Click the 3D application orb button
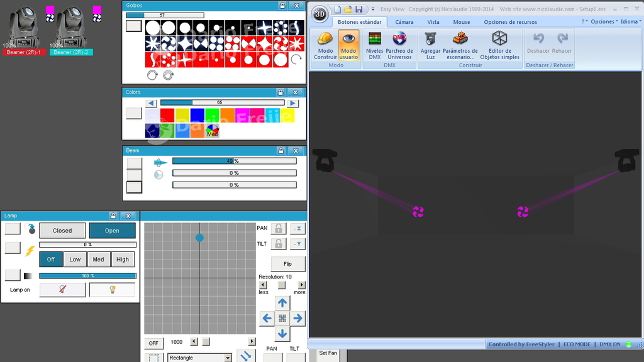The height and width of the screenshot is (362, 644). coord(319,14)
